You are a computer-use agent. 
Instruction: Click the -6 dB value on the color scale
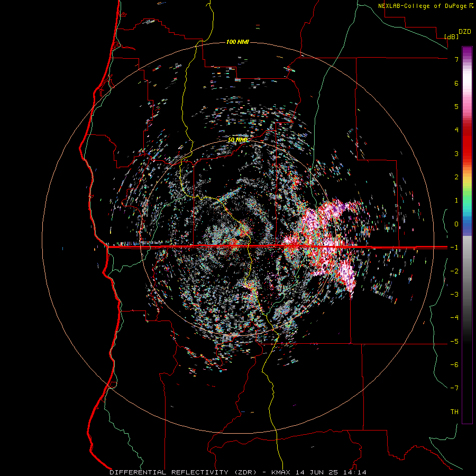tap(454, 365)
